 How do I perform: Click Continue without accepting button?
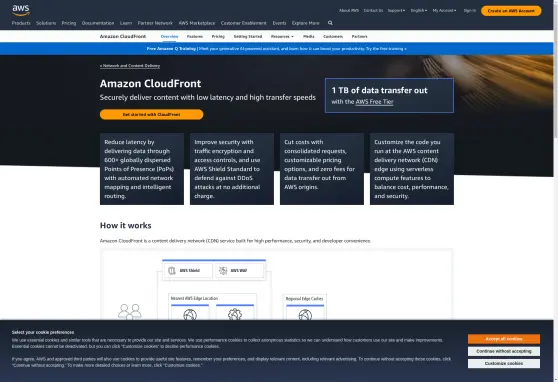[504, 351]
